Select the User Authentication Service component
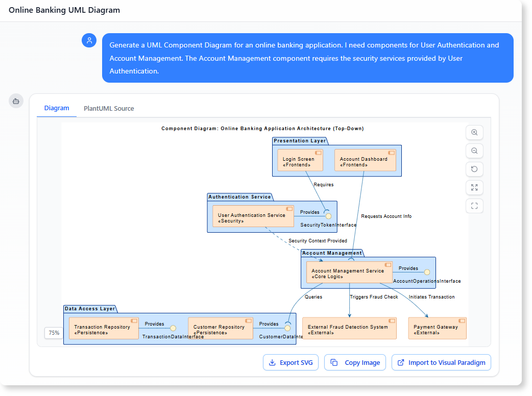Viewport: 532px width, 396px height. coord(253,216)
